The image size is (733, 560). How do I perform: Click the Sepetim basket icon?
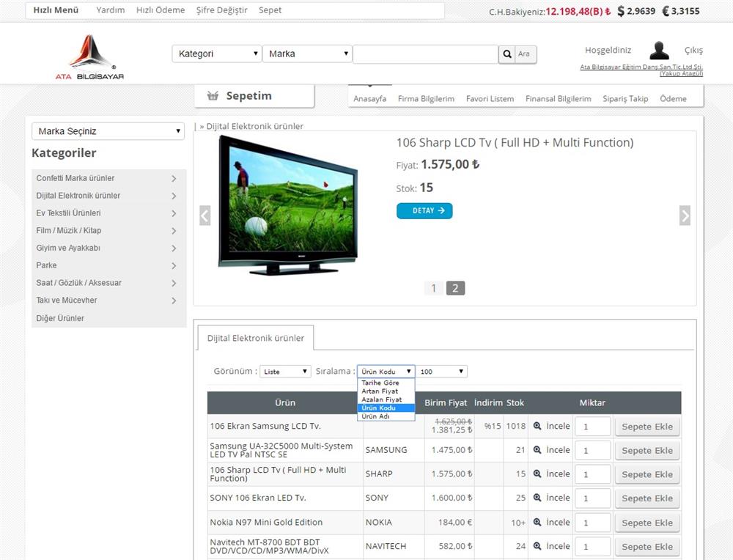click(x=213, y=96)
